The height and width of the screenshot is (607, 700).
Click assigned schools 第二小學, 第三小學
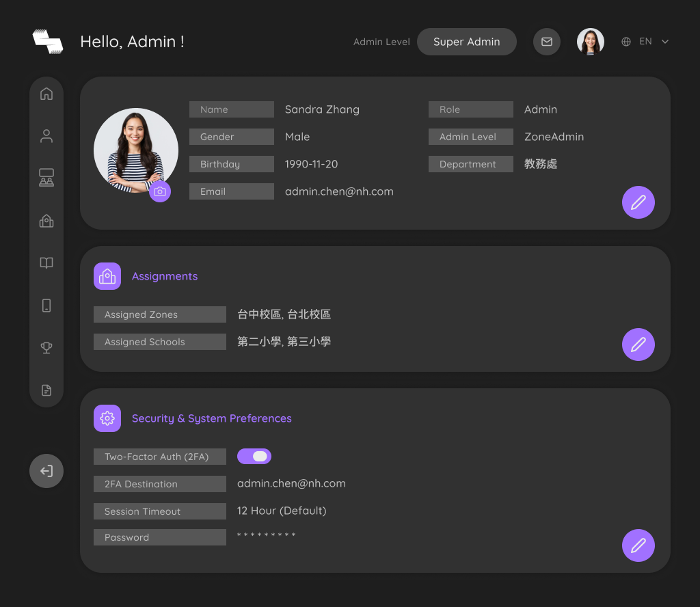click(x=284, y=342)
